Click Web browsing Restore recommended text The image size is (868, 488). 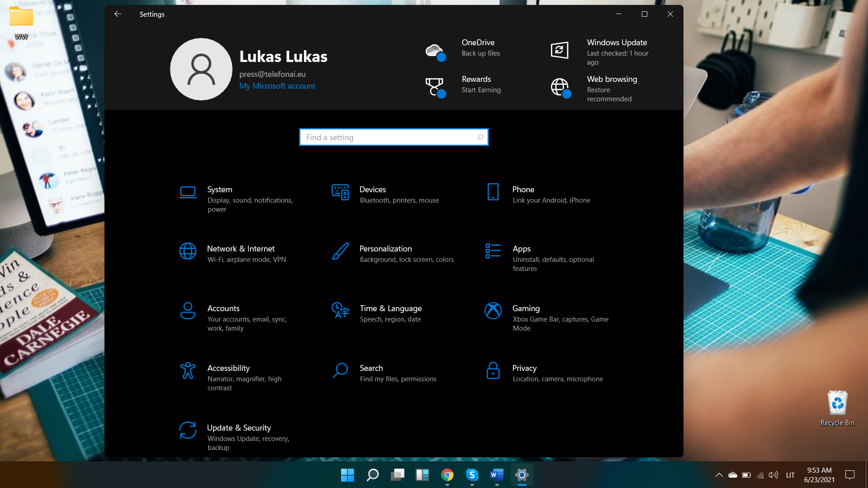[609, 95]
